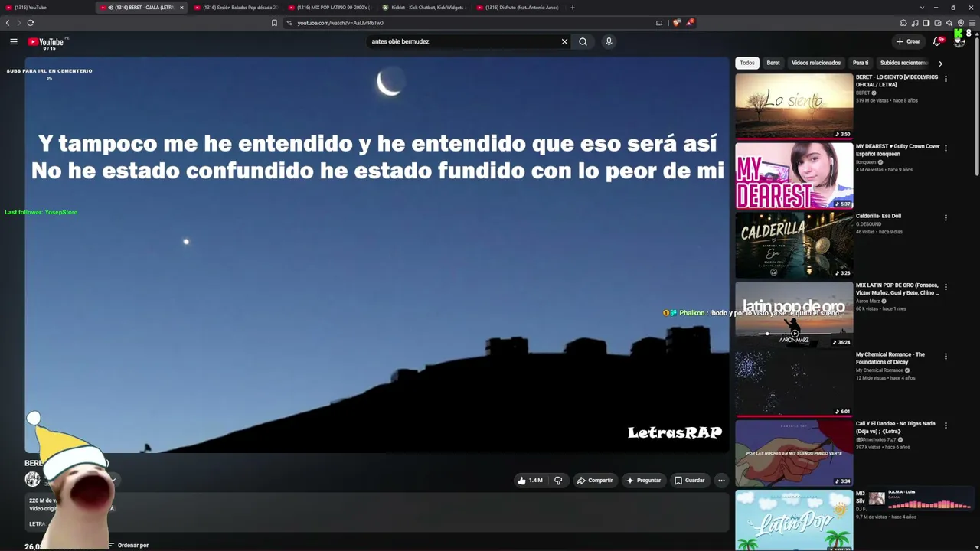Save the video with Guardar
The height and width of the screenshot is (551, 980).
tap(689, 481)
